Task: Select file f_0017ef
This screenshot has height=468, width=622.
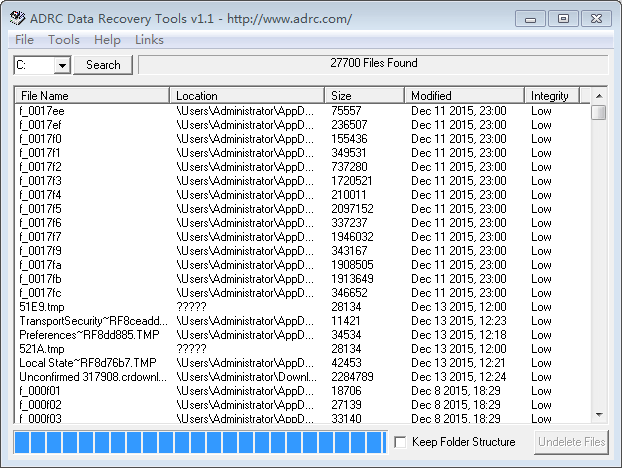Action: coord(40,125)
